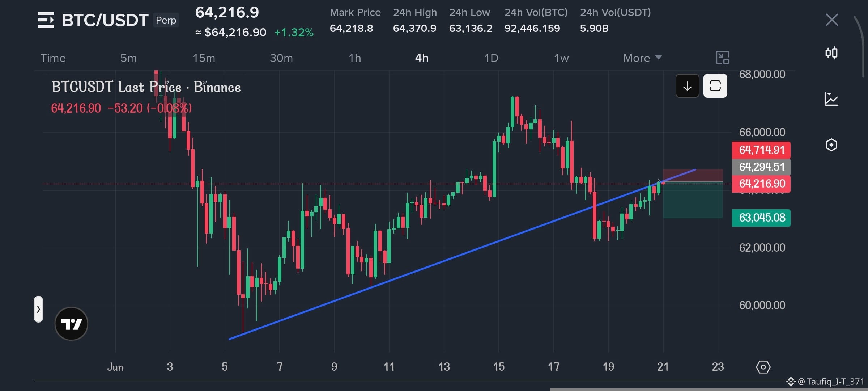Click the Perp contract label
This screenshot has height=391, width=868.
pos(166,20)
